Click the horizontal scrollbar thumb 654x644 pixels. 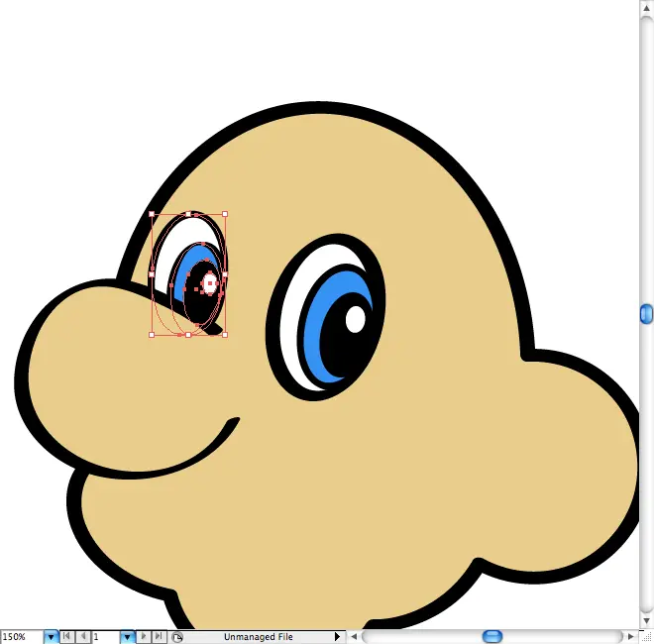491,637
